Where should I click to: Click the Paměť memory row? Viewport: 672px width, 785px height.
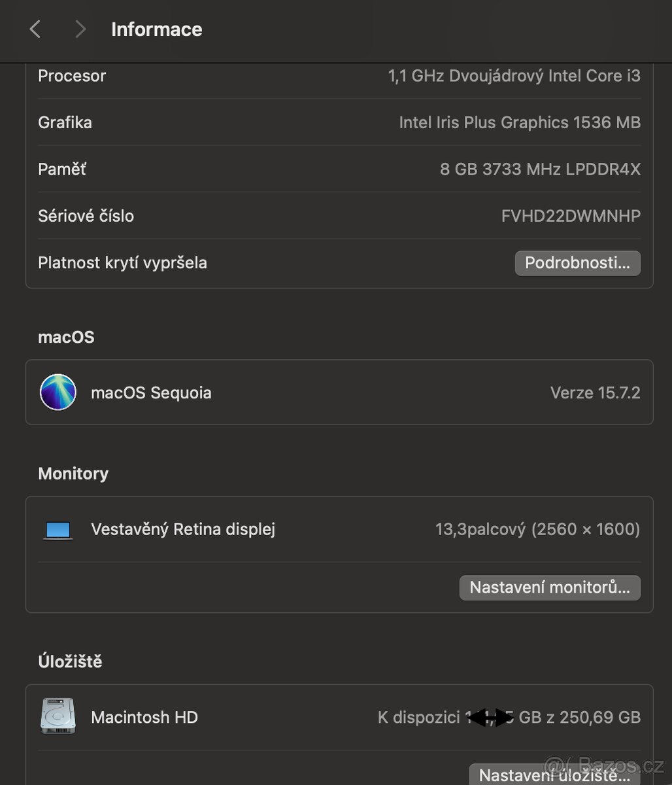point(62,169)
